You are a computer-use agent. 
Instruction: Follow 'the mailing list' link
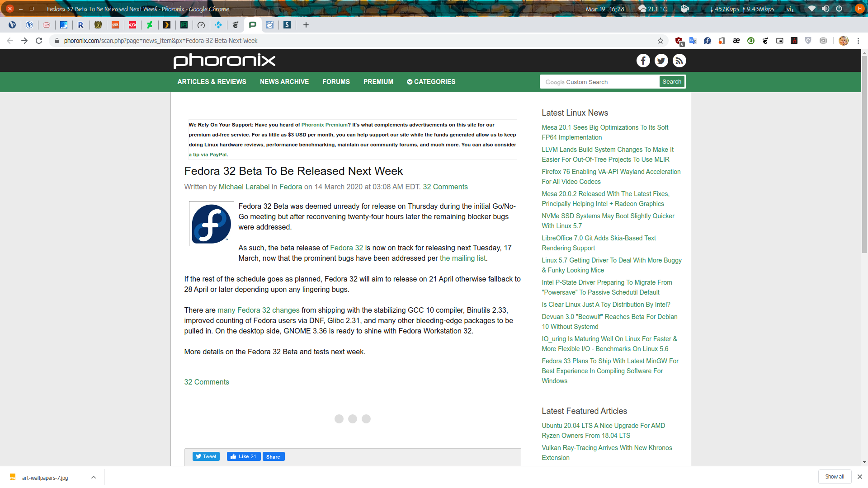click(x=462, y=258)
